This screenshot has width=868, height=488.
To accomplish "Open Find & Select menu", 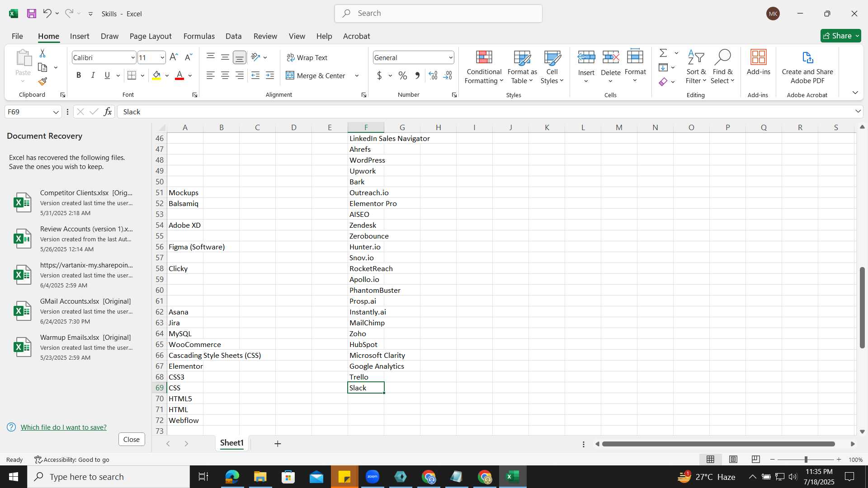I will pyautogui.click(x=722, y=67).
